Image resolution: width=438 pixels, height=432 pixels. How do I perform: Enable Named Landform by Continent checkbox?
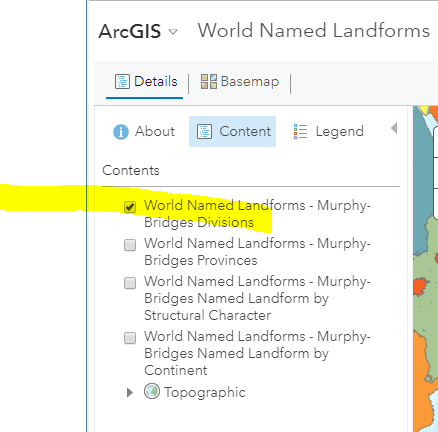[x=130, y=338]
